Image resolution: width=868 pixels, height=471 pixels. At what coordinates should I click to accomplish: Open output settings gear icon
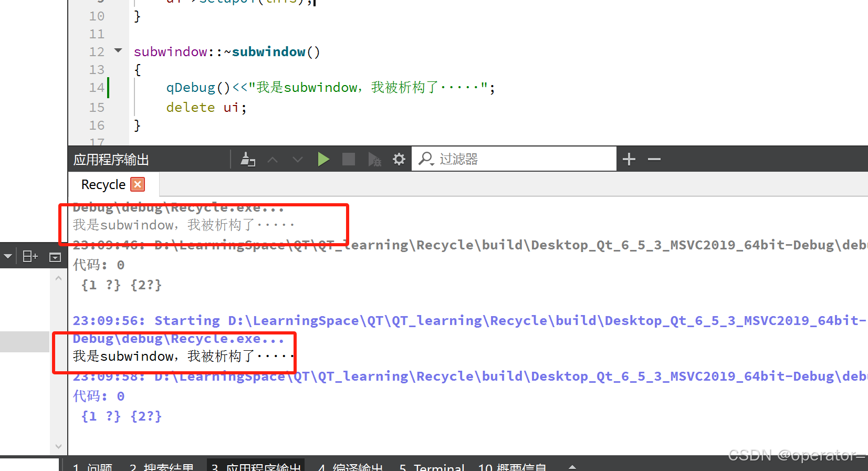click(x=399, y=159)
